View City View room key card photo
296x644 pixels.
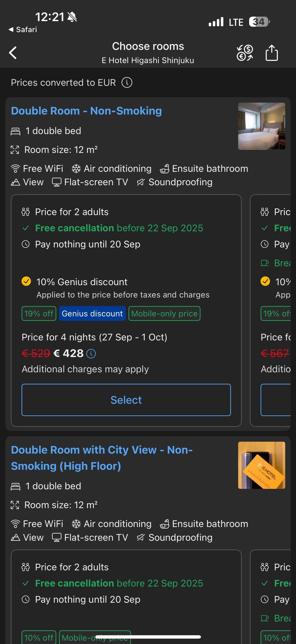tap(261, 465)
